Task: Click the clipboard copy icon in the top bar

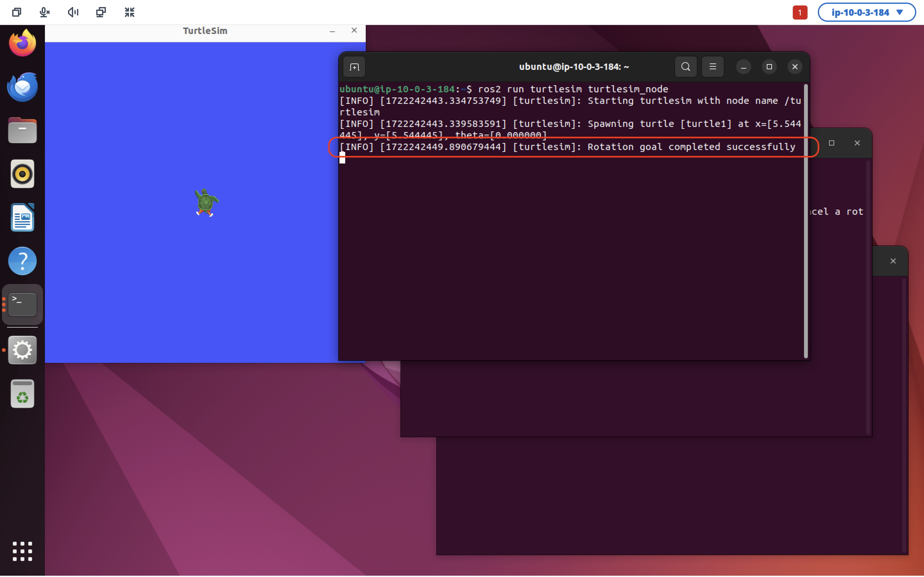Action: coord(16,12)
